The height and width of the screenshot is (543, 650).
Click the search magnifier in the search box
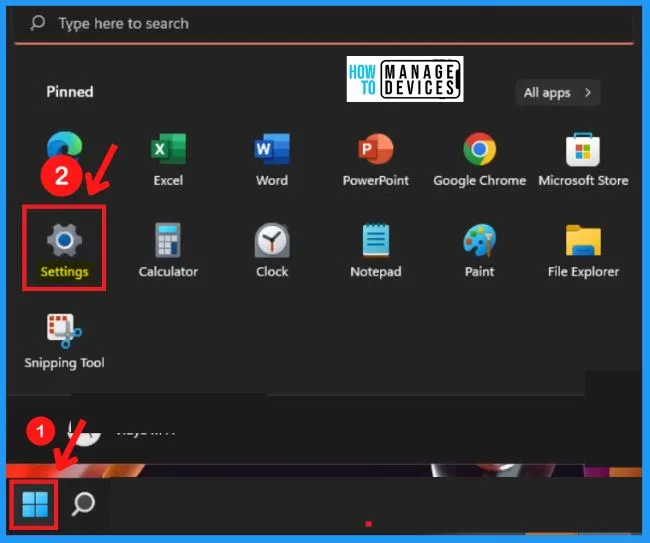click(38, 23)
